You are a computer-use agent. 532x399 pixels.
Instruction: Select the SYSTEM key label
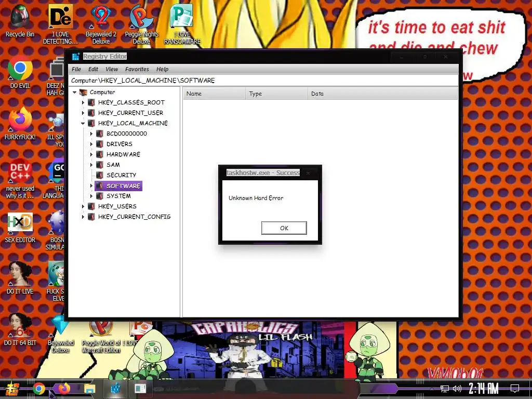point(118,196)
